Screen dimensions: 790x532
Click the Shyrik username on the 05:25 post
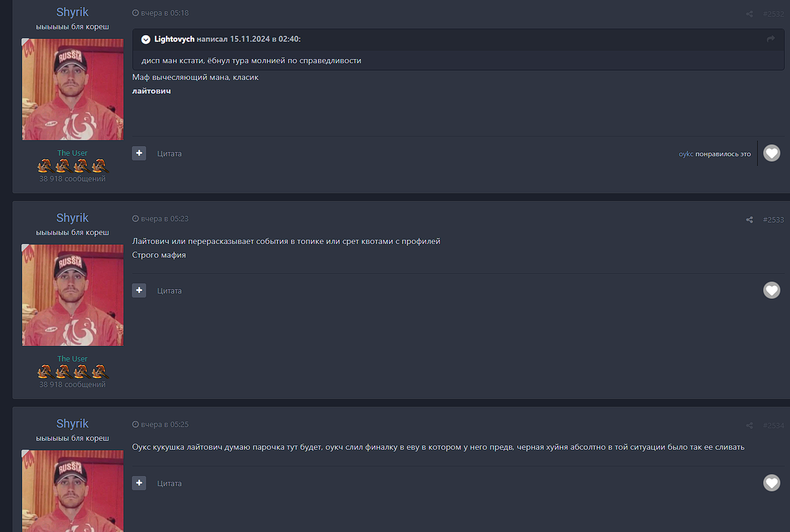(72, 423)
